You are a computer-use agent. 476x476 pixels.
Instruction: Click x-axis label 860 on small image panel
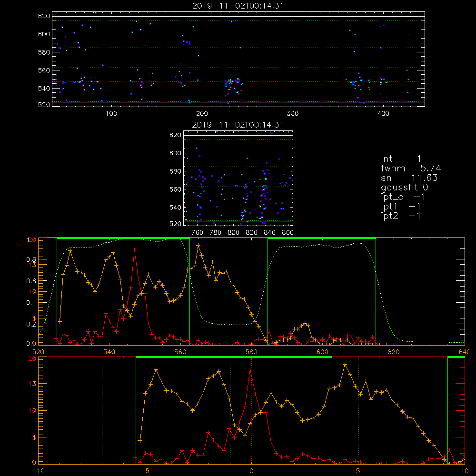tap(288, 232)
